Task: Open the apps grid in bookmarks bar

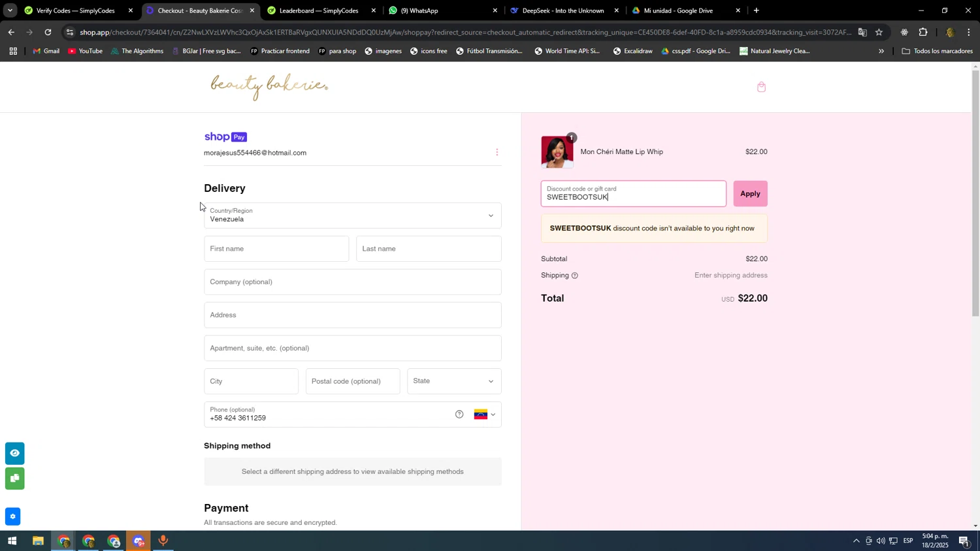Action: [x=13, y=51]
